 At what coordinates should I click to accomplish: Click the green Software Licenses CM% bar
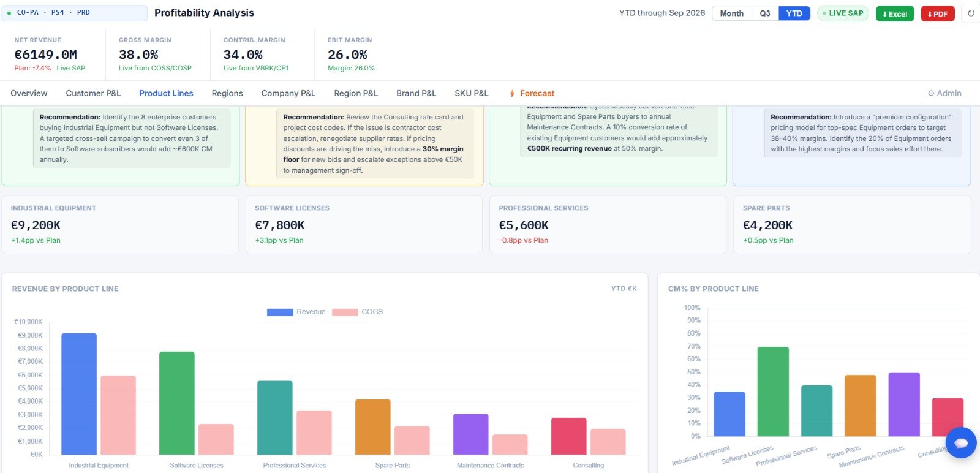point(773,392)
